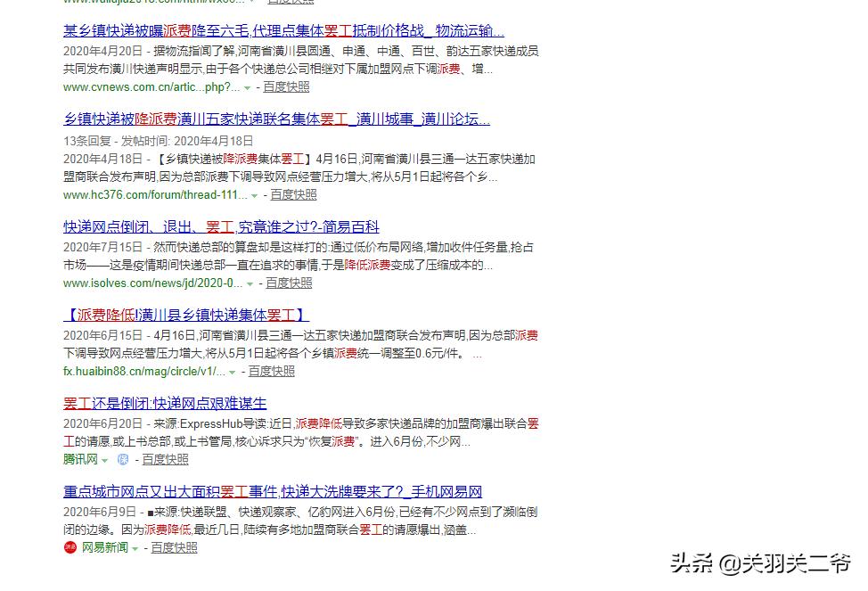The height and width of the screenshot is (591, 868).
Task: Expand dropdown arrow beside 网易新闻
Action: [135, 548]
